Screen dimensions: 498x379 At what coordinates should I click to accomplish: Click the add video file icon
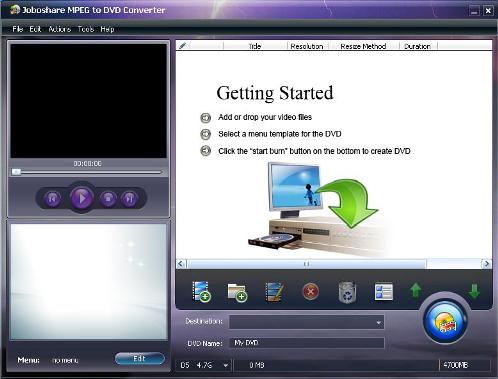pyautogui.click(x=201, y=292)
